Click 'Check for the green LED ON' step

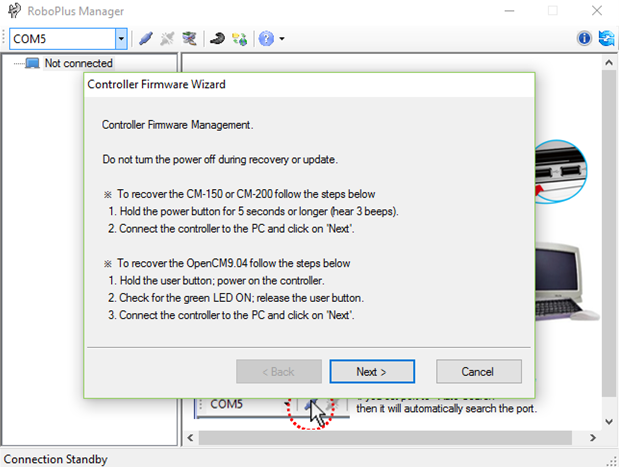(x=236, y=298)
